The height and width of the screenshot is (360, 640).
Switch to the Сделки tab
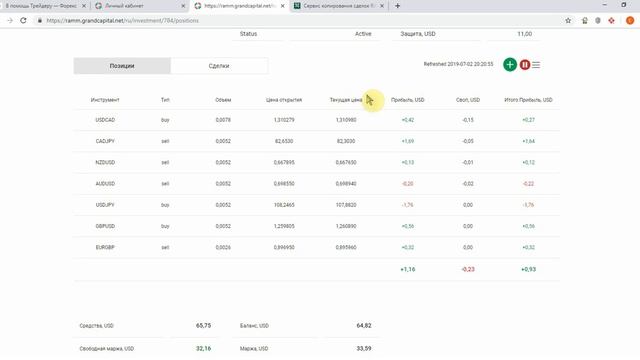[x=219, y=66]
